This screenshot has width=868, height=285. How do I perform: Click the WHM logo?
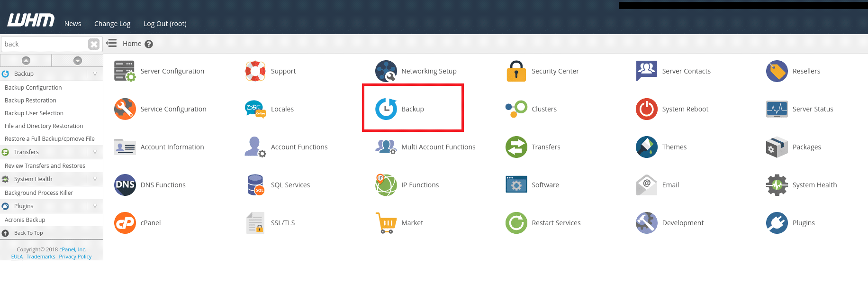(x=31, y=20)
